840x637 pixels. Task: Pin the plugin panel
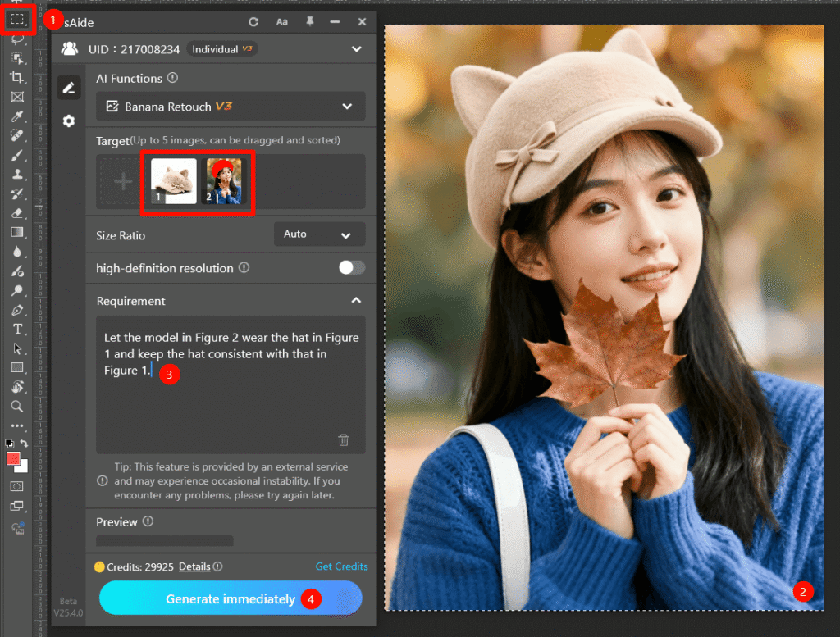pos(309,22)
